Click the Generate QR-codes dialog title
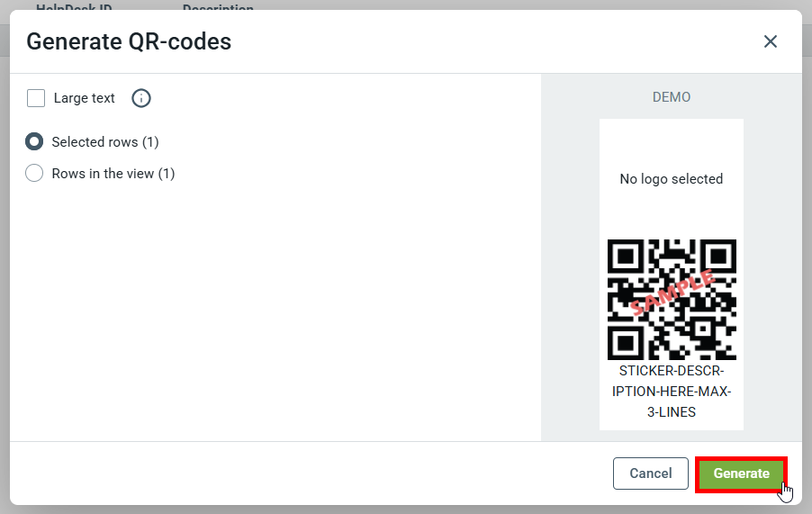The width and height of the screenshot is (812, 514). click(129, 41)
